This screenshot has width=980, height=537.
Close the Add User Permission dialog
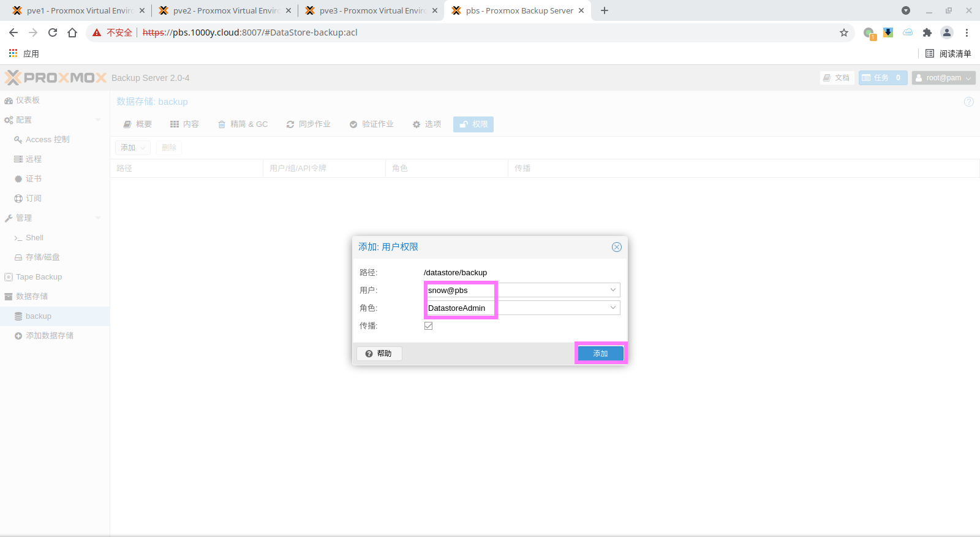click(616, 247)
